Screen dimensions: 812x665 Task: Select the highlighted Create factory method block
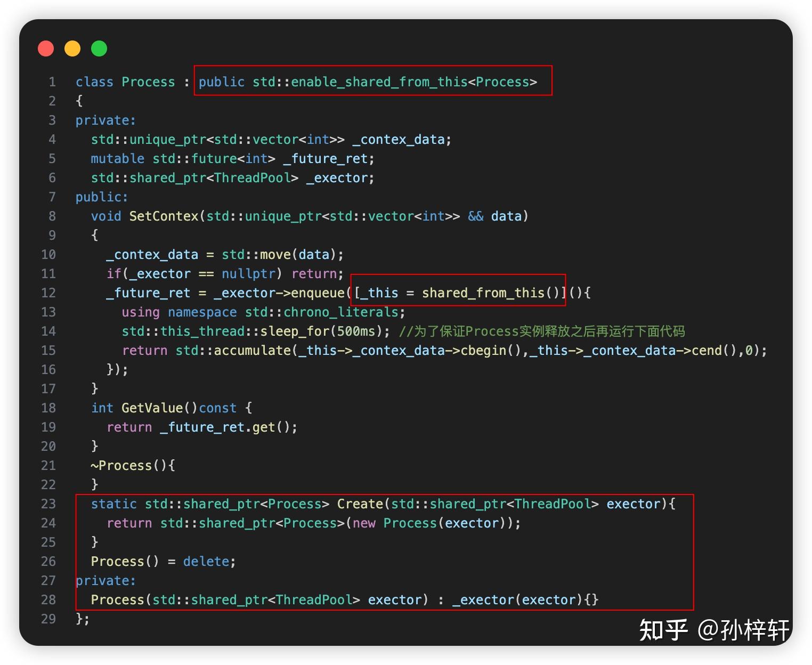(x=384, y=552)
